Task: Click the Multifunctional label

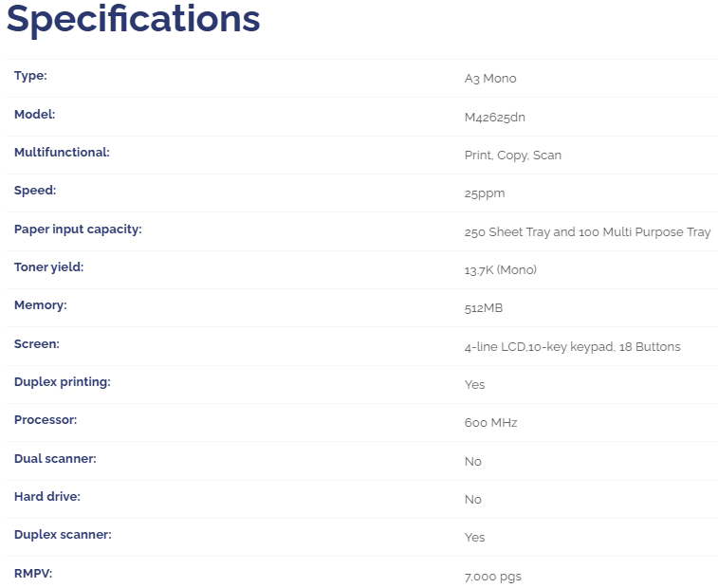Action: coord(62,152)
